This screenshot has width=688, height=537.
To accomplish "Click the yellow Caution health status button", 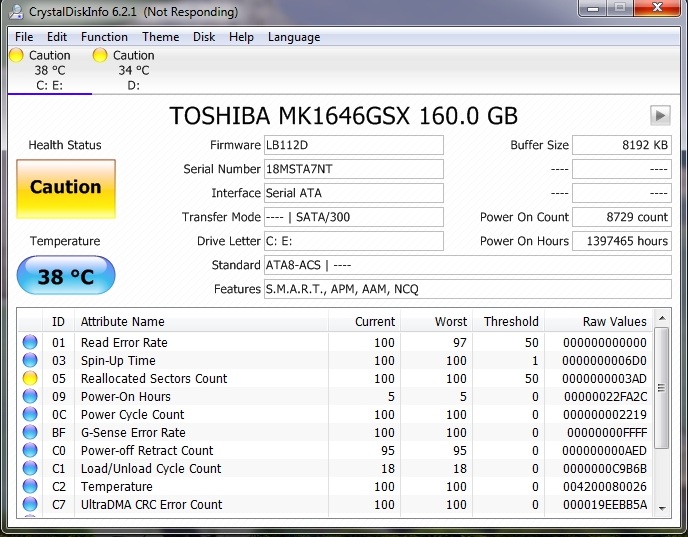I will pyautogui.click(x=66, y=188).
